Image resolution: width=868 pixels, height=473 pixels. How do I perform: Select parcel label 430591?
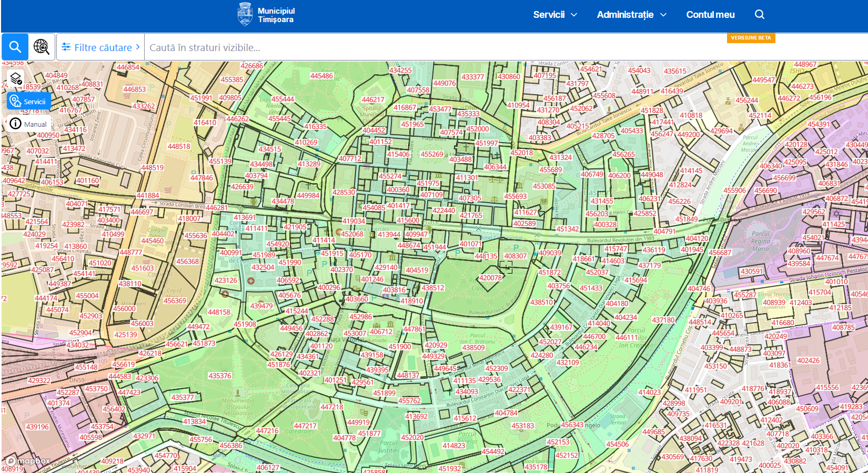[752, 271]
